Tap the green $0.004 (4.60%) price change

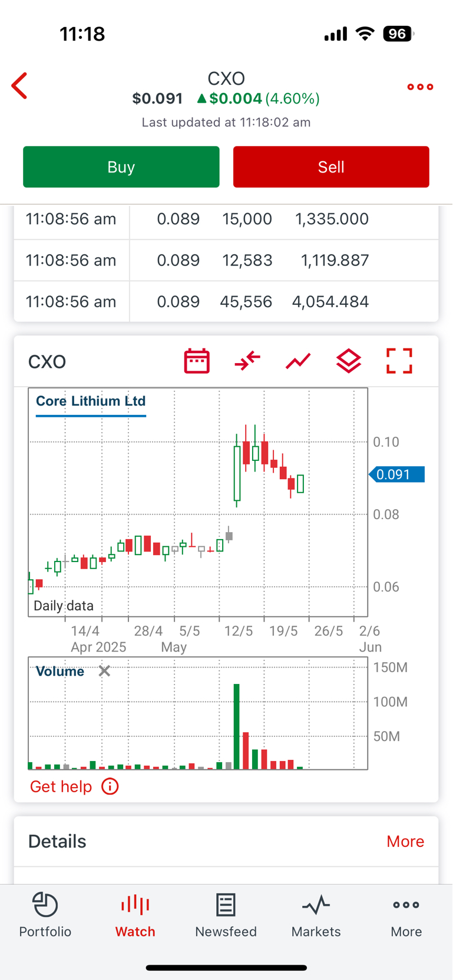tap(258, 98)
